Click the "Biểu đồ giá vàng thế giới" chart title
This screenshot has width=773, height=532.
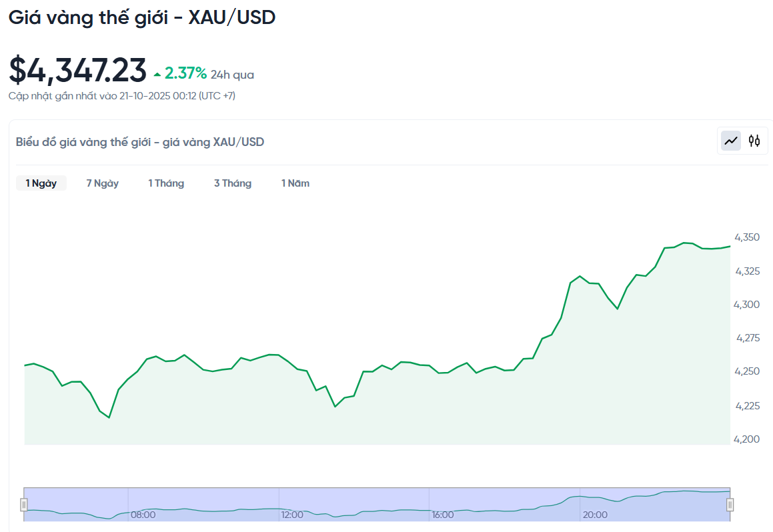140,142
